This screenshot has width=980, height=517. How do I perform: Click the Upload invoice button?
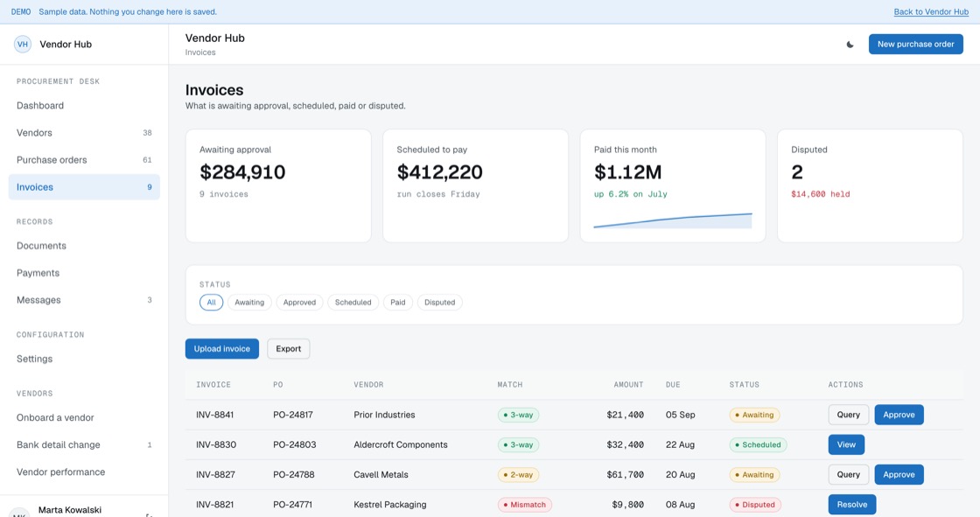(222, 349)
